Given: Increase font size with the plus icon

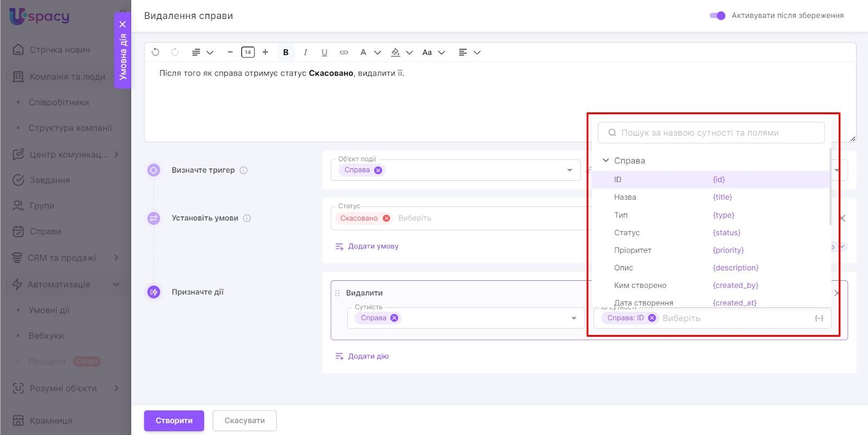Looking at the screenshot, I should pos(265,52).
